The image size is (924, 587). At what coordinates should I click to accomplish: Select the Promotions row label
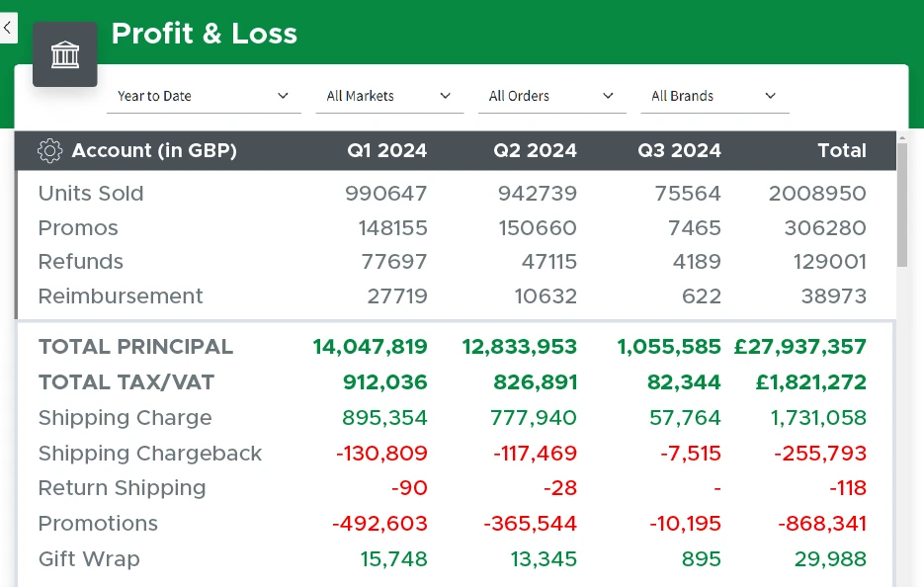98,524
